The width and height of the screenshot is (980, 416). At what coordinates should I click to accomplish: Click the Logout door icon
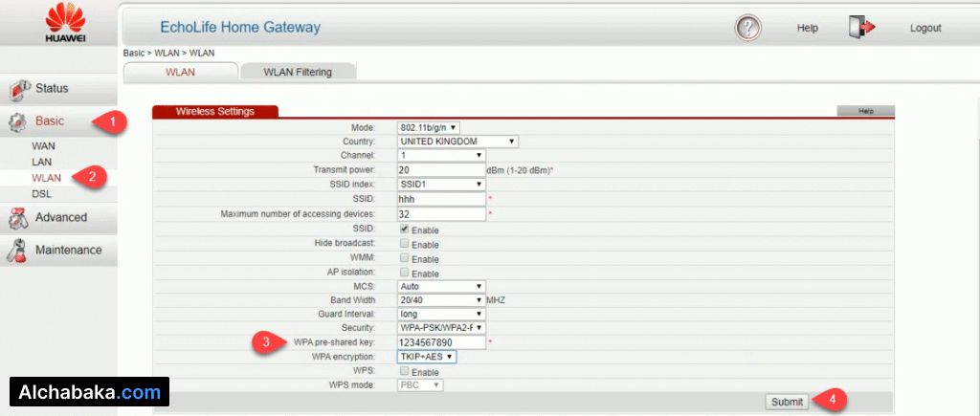point(860,28)
